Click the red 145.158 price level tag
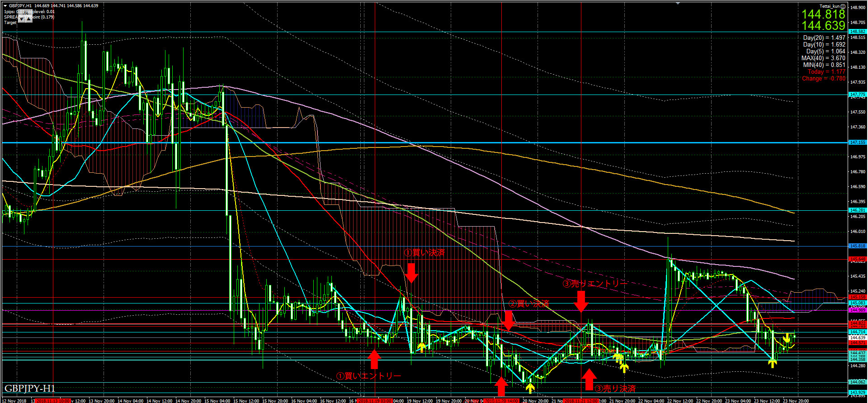 858,297
